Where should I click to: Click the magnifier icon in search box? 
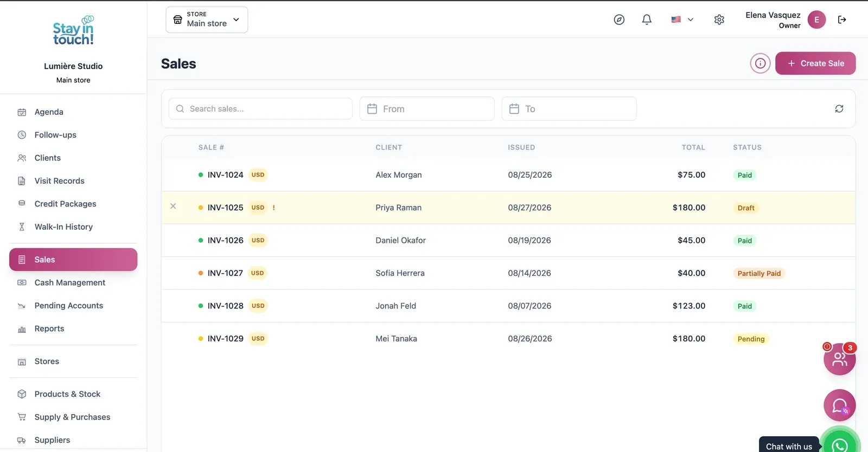[x=180, y=109]
